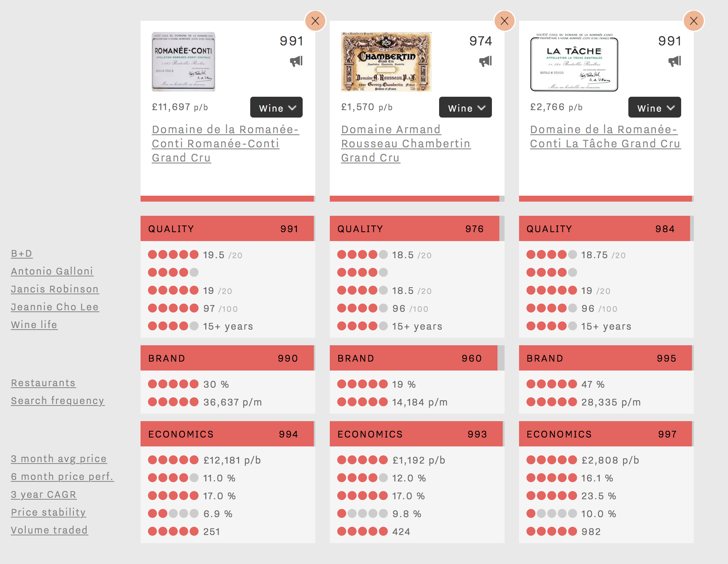This screenshot has height=564, width=728.
Task: Open Domaine de la Romanée-Conti La Tâche link
Action: pos(605,137)
